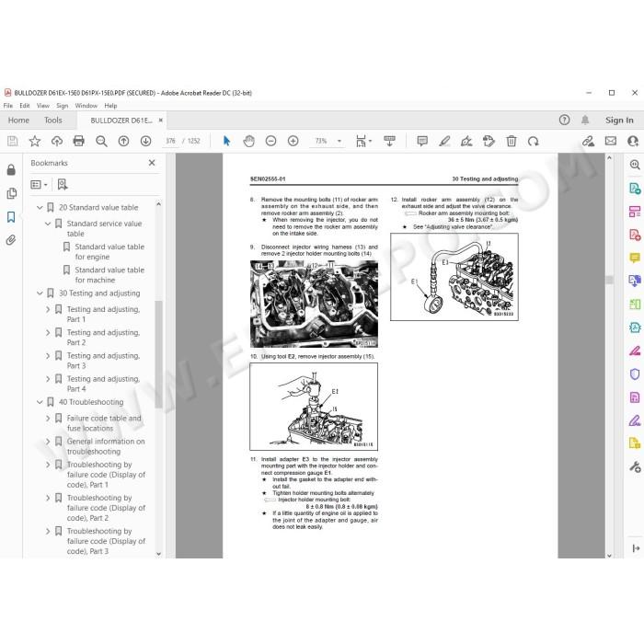Open security lock panel icon
The image size is (644, 644).
(x=11, y=169)
